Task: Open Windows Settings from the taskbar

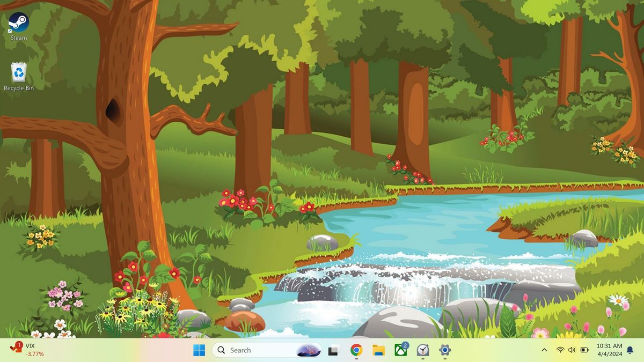Action: 445,350
